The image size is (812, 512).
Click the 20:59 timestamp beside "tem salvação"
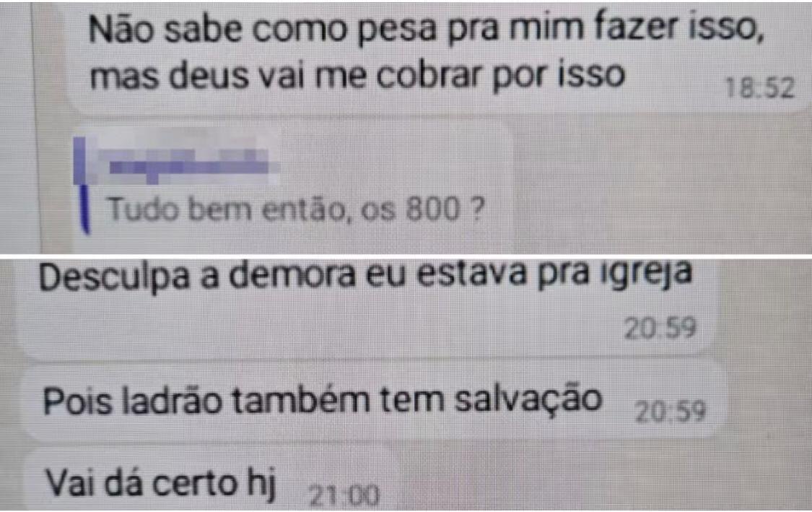tap(670, 412)
